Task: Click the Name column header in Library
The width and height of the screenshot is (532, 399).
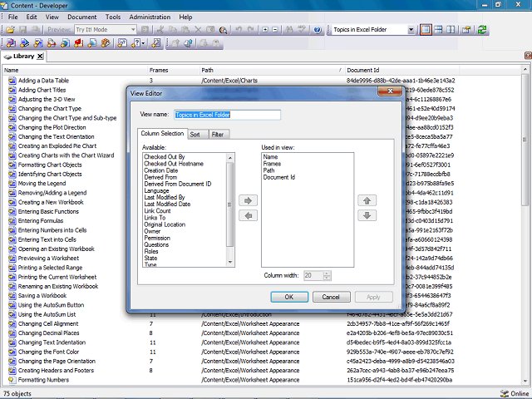Action: [75, 70]
